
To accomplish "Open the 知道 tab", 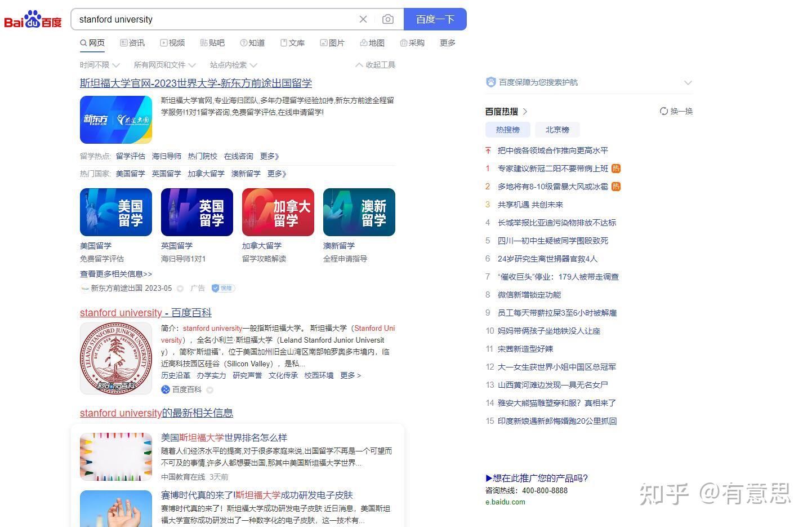I will pos(252,43).
